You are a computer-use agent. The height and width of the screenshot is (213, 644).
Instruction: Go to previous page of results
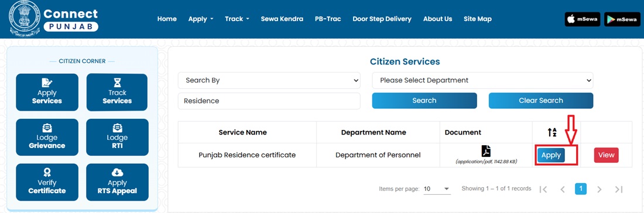point(563,189)
